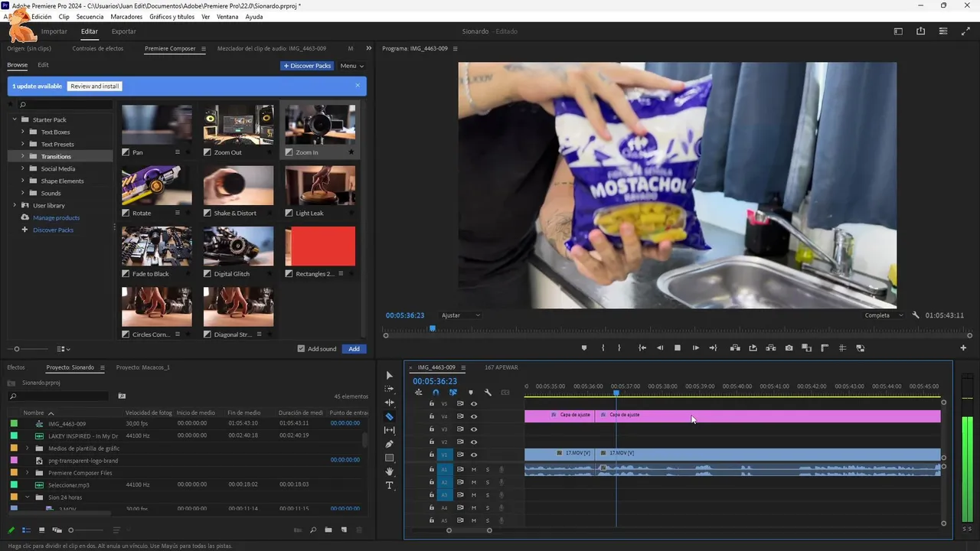Create new bin in Project panel
Screen dimensions: 980x551
328,530
